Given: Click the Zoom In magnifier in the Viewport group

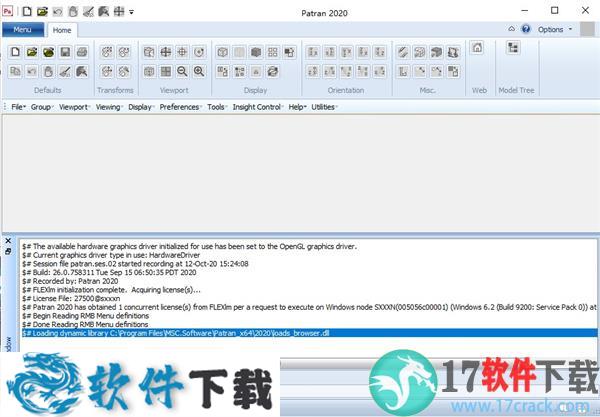Looking at the screenshot, I should [199, 71].
